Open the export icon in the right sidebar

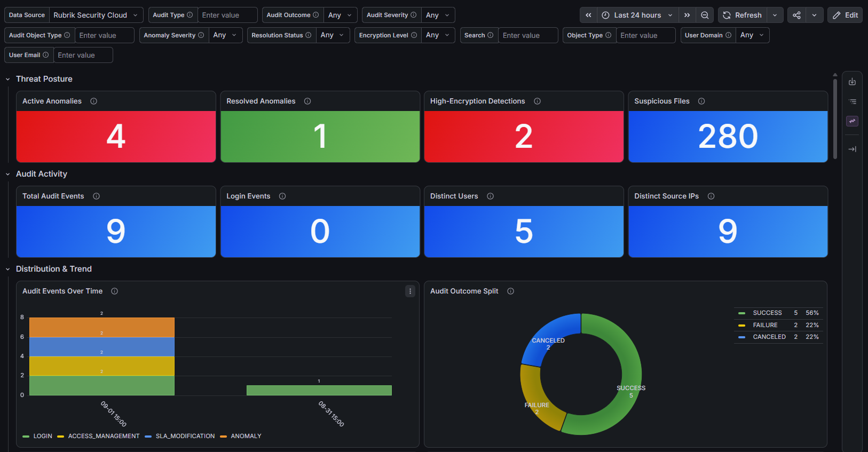coord(852,82)
